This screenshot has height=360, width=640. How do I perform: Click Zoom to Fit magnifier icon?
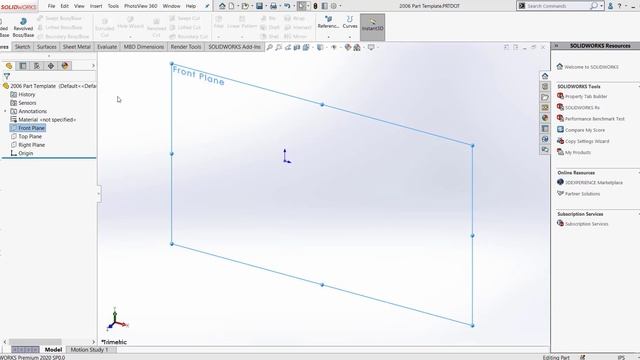pos(269,47)
